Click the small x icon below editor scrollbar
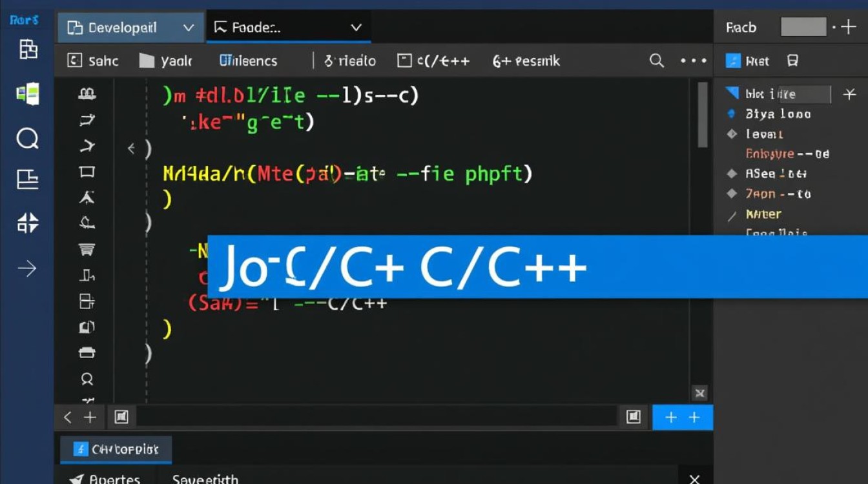 (699, 392)
